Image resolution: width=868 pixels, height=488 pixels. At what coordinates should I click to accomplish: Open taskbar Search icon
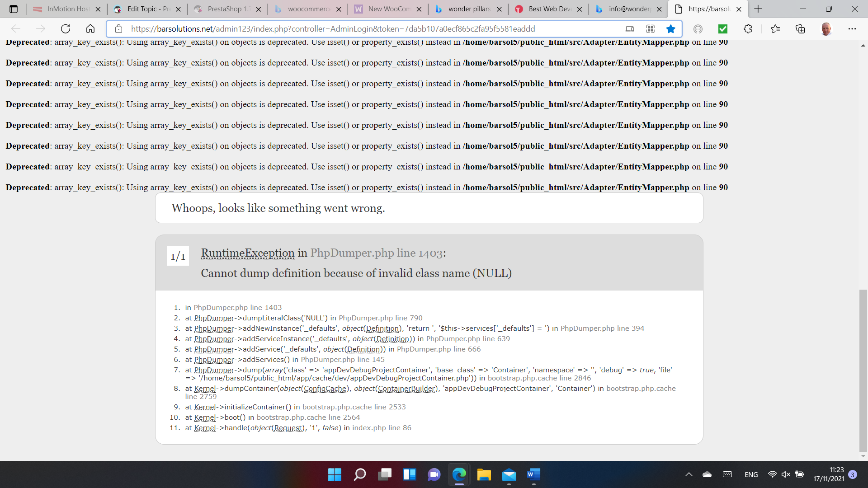pos(360,474)
